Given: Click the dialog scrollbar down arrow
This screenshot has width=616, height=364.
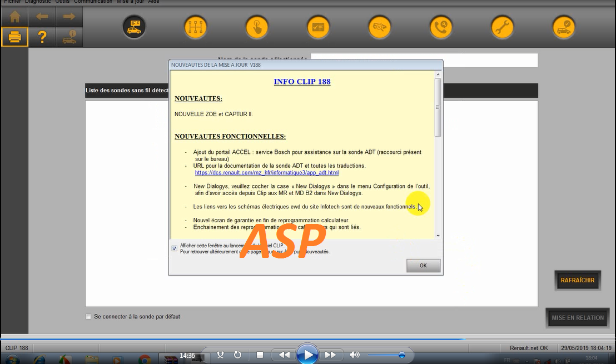Looking at the screenshot, I should tap(438, 236).
